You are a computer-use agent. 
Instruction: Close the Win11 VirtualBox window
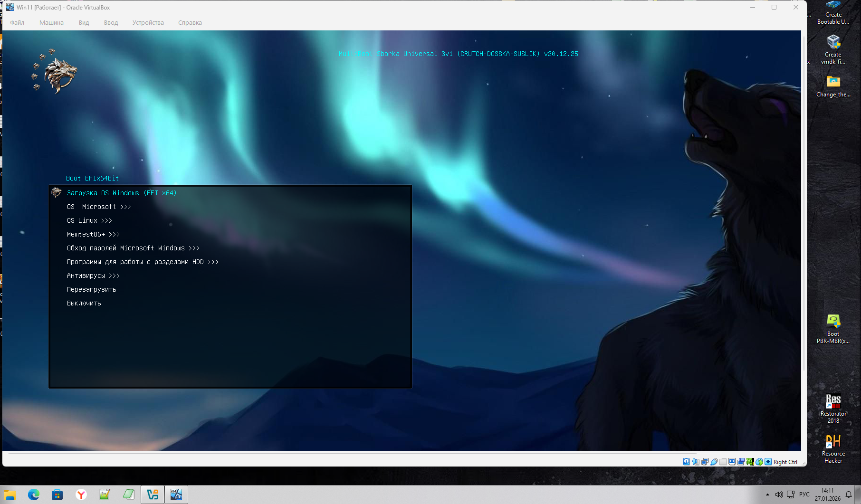[x=796, y=7]
